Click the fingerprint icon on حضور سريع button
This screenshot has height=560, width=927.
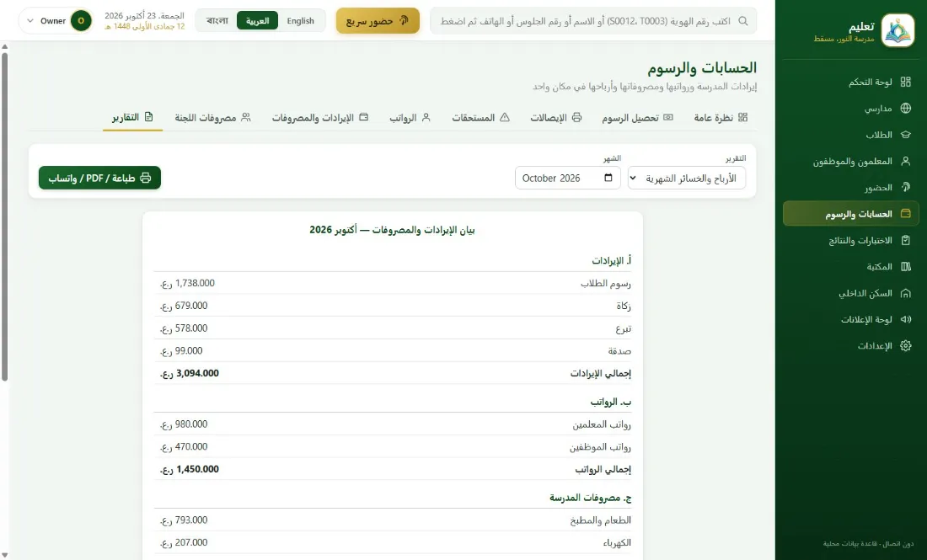pos(404,21)
